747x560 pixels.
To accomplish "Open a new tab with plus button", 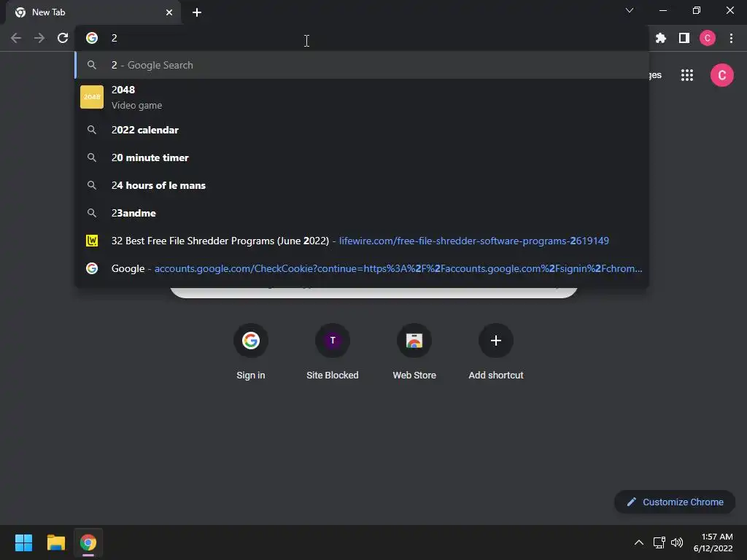I will click(197, 12).
